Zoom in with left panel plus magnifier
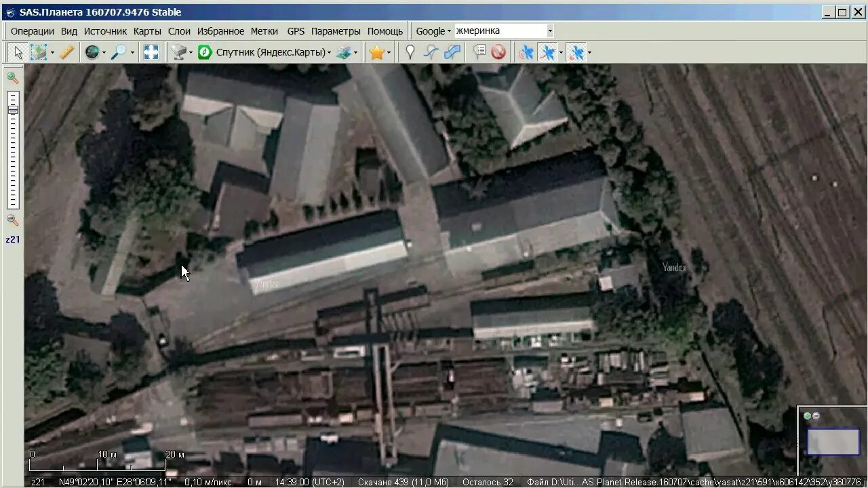 pos(12,78)
